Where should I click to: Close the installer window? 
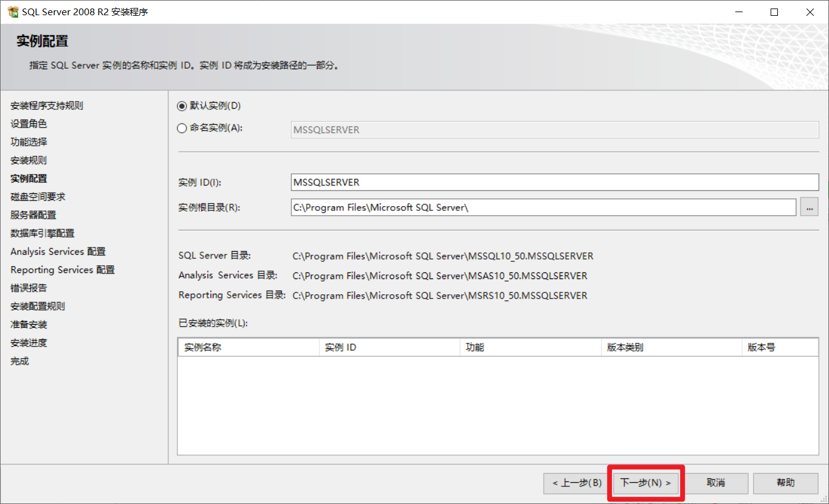click(x=810, y=12)
